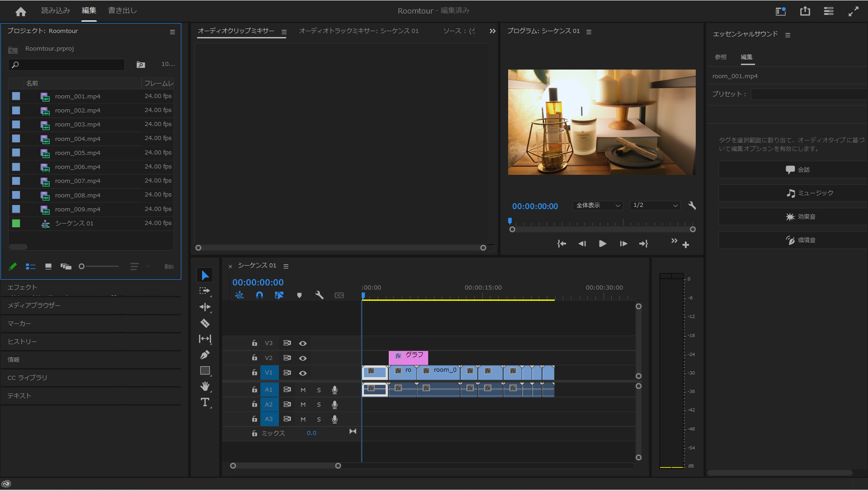This screenshot has height=491, width=868.
Task: Select the Type tool
Action: tap(205, 402)
